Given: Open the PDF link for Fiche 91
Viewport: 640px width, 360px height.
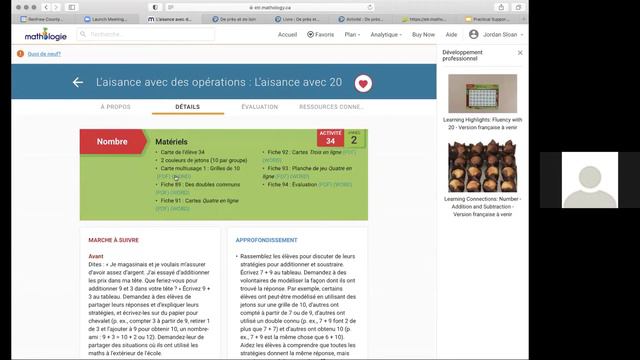Looking at the screenshot, I should [x=162, y=209].
